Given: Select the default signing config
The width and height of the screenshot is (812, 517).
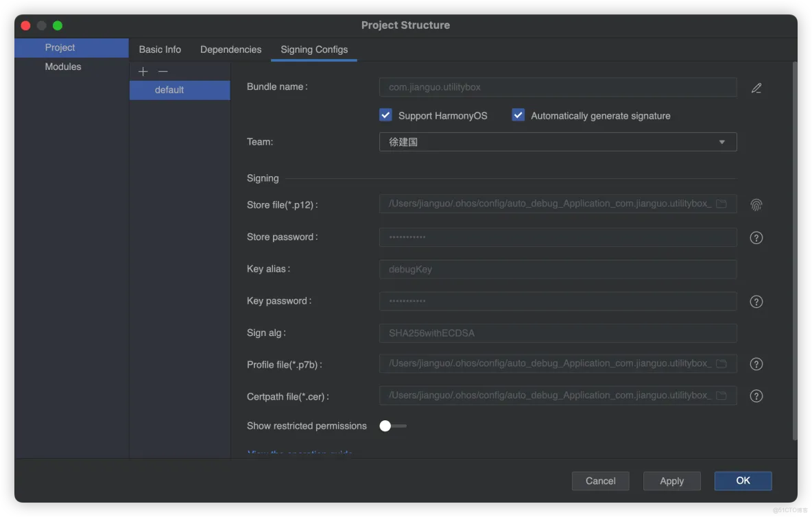Looking at the screenshot, I should point(180,90).
